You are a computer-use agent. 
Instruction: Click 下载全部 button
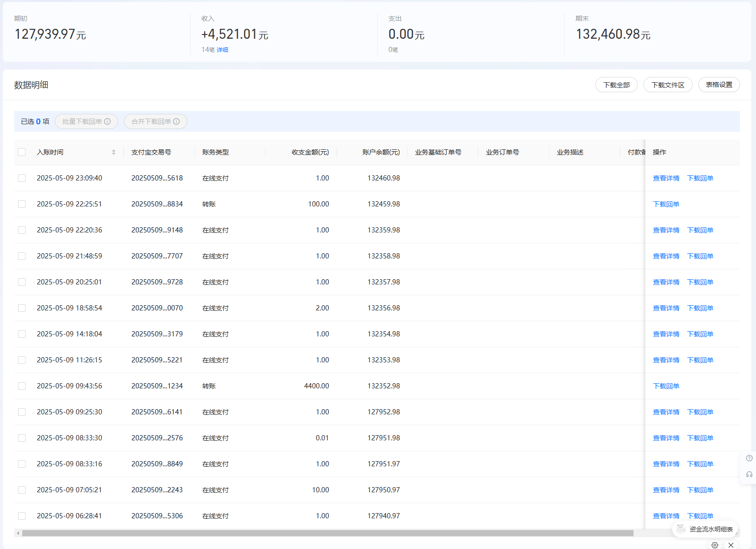tap(616, 85)
